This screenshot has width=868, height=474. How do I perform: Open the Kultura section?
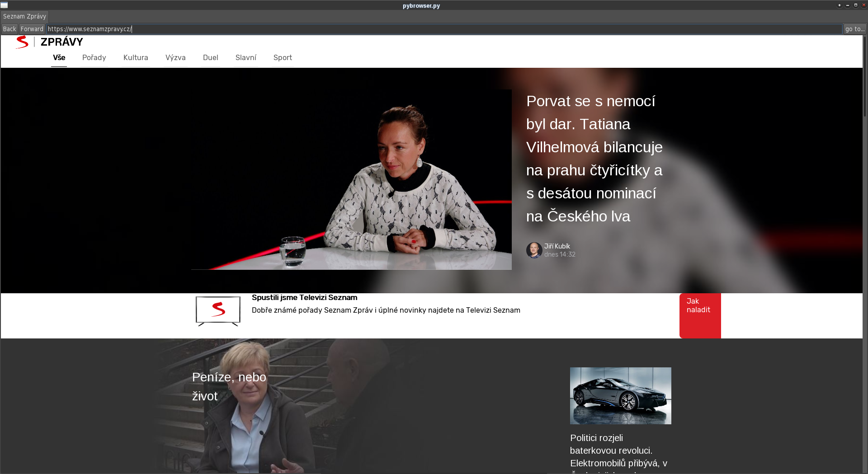[x=136, y=58]
